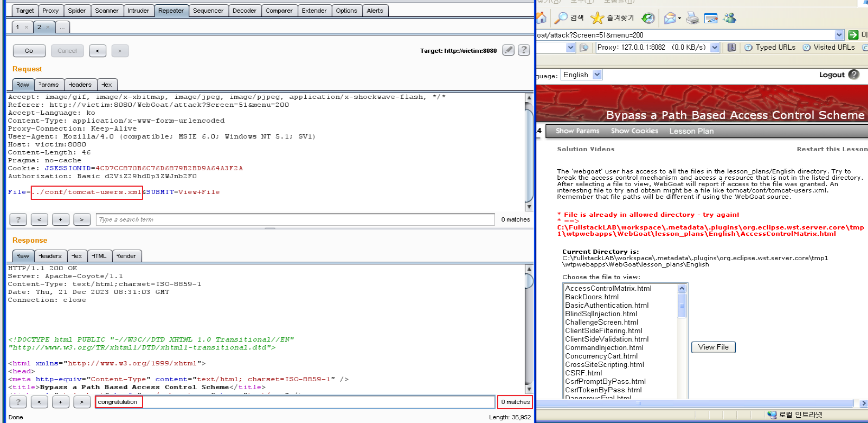Viewport: 868px width, 423px height.
Task: Click the green Go arrow beside address bar
Action: [853, 35]
